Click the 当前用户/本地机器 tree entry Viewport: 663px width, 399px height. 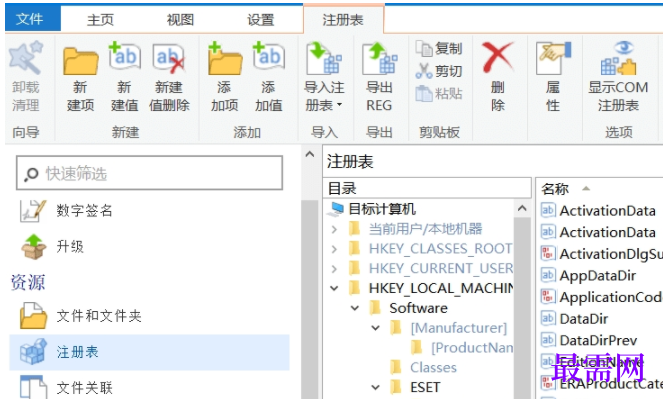pos(425,229)
